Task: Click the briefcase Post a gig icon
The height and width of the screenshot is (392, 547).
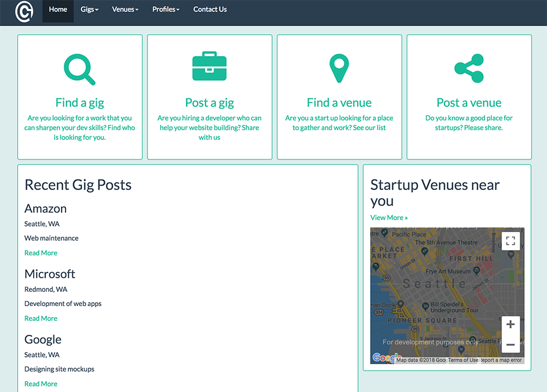Action: 209,67
